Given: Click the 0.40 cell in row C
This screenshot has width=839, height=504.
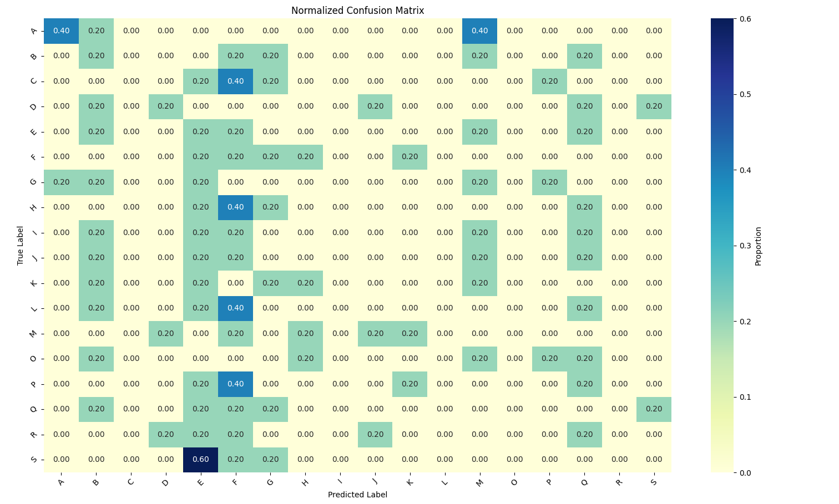Looking at the screenshot, I should 235,82.
